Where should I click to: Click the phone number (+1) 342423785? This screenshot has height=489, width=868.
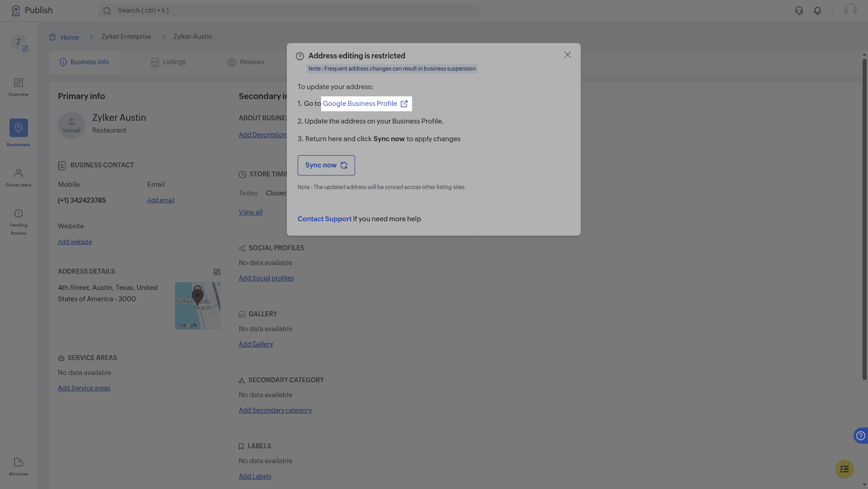(x=82, y=200)
